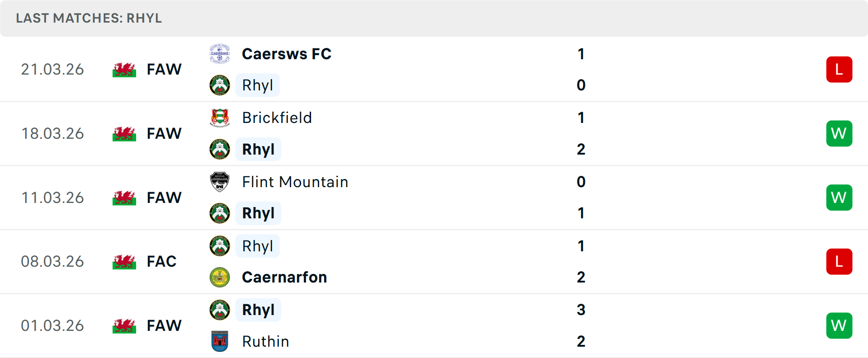
Task: Click the FAC competition label
Action: click(161, 262)
